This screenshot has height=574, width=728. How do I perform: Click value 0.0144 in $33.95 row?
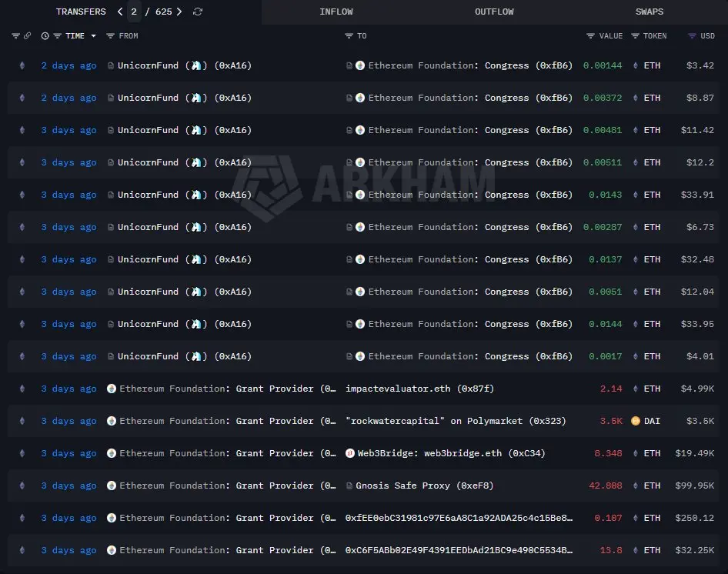(x=605, y=324)
